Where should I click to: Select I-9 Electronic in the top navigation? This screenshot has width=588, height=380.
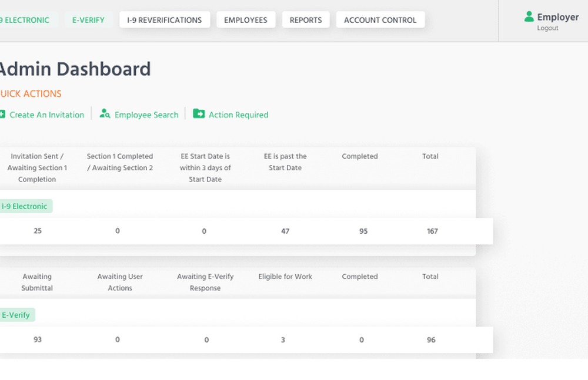tap(26, 20)
